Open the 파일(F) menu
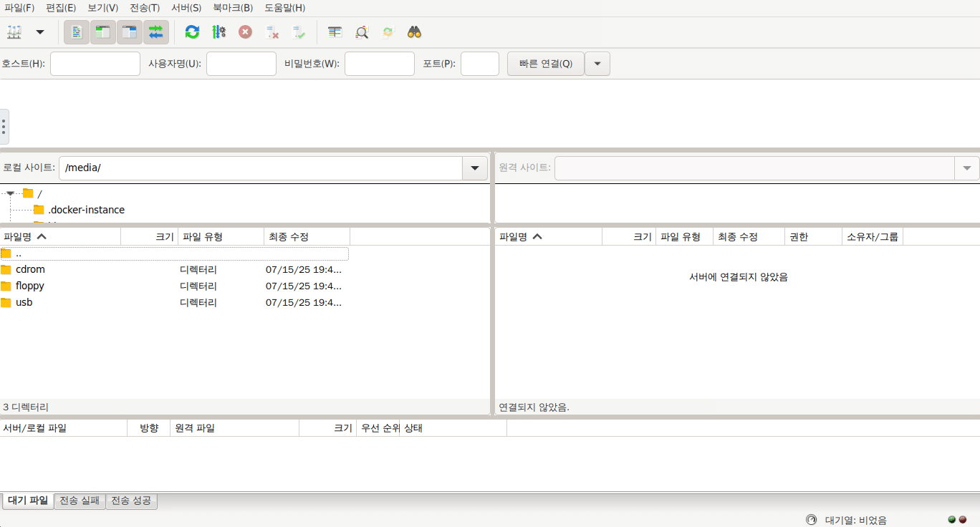Image resolution: width=980 pixels, height=527 pixels. pyautogui.click(x=19, y=8)
